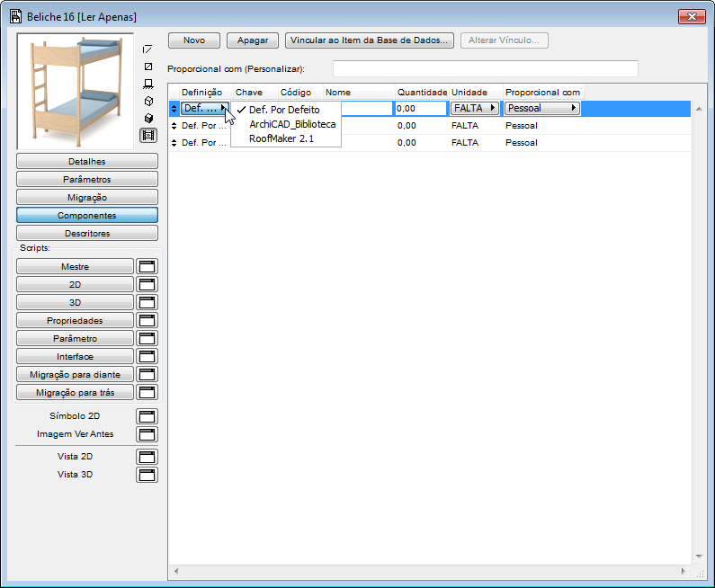The width and height of the screenshot is (715, 588).
Task: Select the 2D symbol preview icon
Action: coord(147,49)
